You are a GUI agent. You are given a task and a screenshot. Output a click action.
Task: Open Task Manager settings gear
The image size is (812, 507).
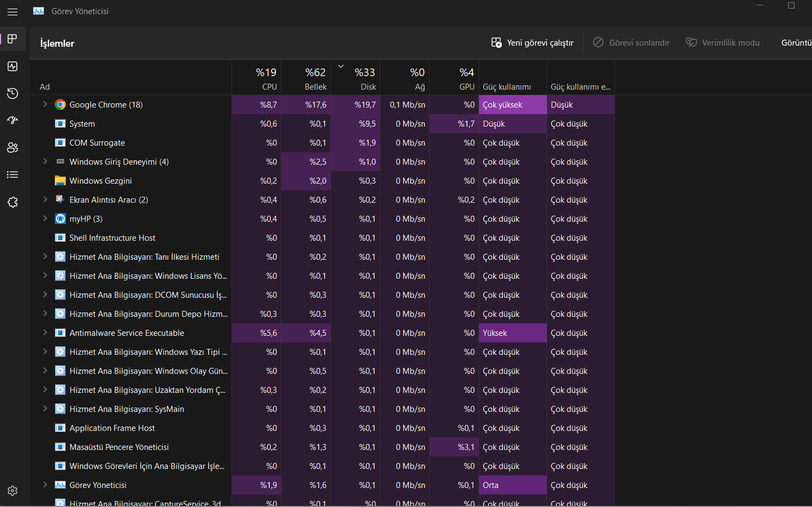pyautogui.click(x=12, y=491)
